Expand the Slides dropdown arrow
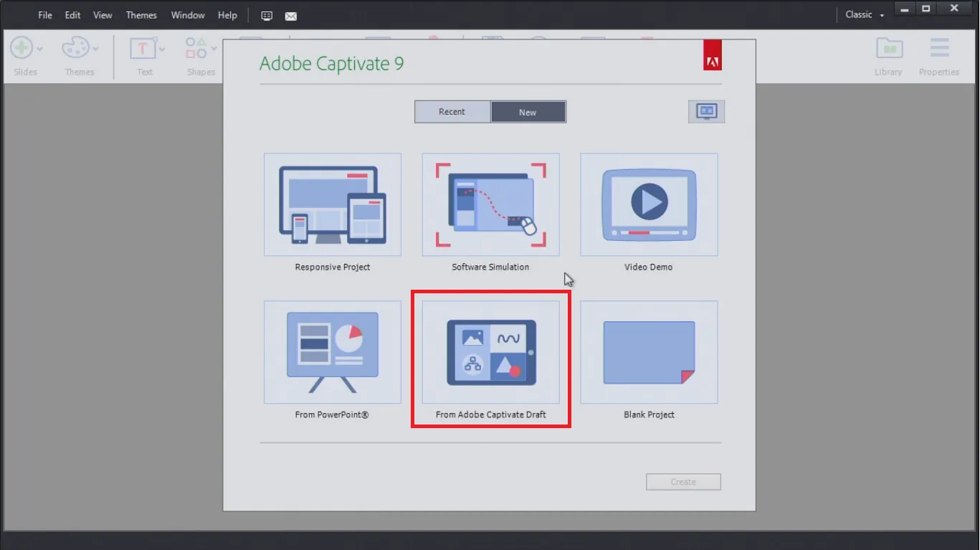This screenshot has height=550, width=980. [39, 49]
